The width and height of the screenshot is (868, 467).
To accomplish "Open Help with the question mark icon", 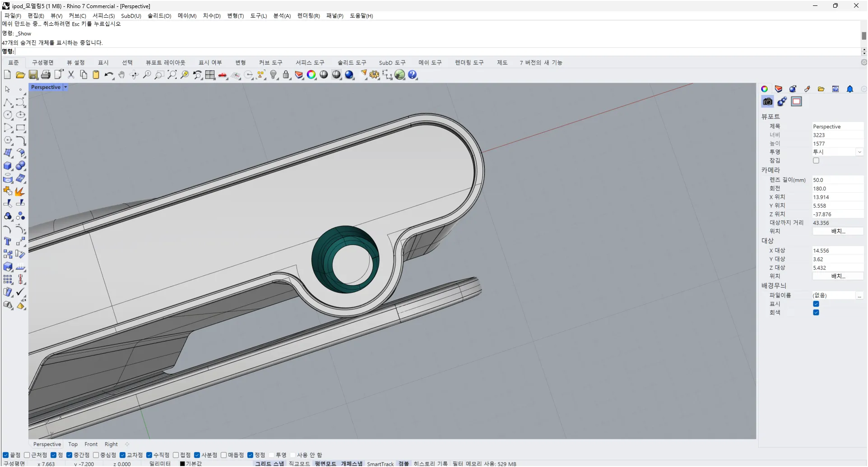I will point(413,75).
